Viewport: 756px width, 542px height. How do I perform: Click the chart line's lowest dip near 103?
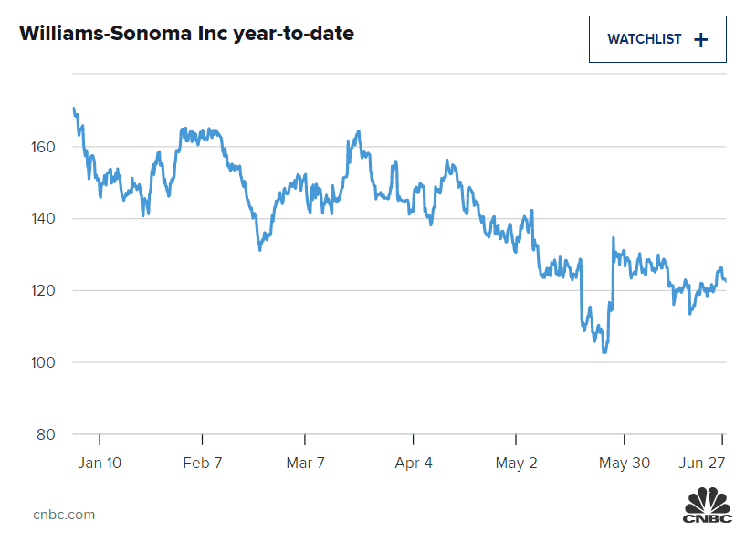pos(604,351)
